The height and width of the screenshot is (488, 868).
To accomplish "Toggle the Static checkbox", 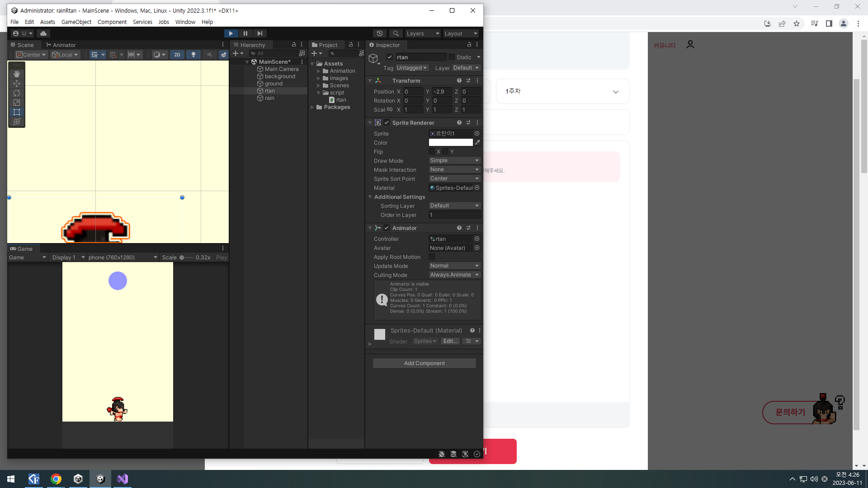I will click(452, 57).
